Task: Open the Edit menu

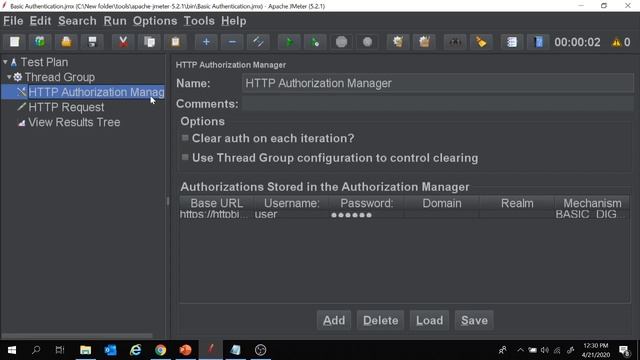Action: pos(40,21)
